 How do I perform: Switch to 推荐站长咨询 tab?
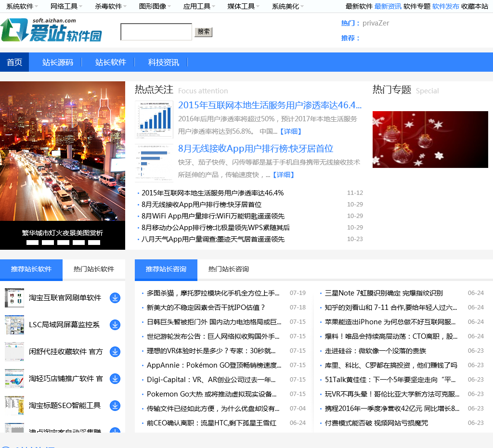tap(166, 269)
